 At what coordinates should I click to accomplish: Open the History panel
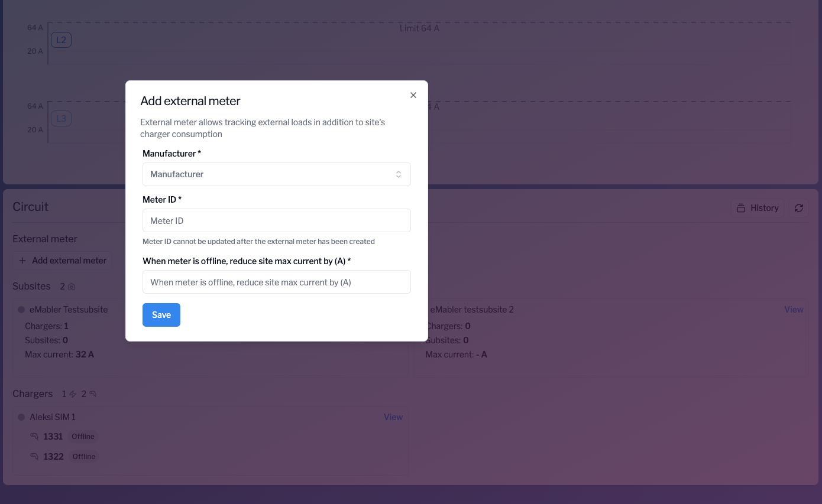[758, 207]
